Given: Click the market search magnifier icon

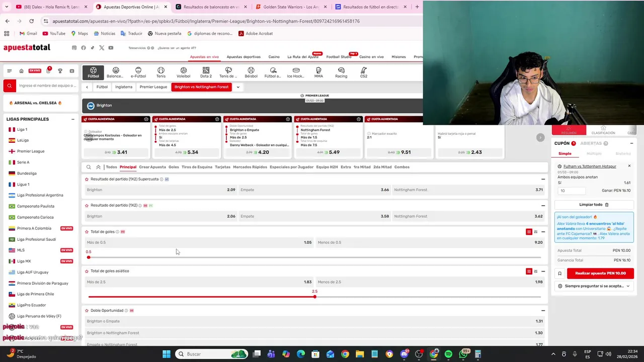Looking at the screenshot, I should point(89,167).
